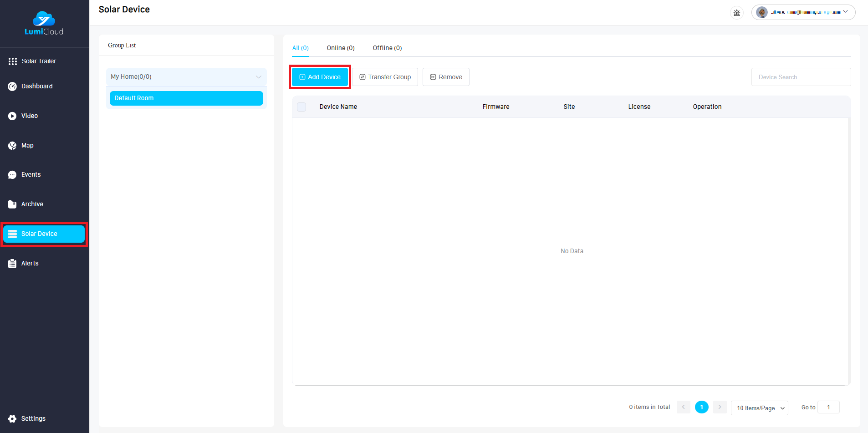Image resolution: width=868 pixels, height=433 pixels.
Task: Click the Video play icon
Action: pos(12,116)
